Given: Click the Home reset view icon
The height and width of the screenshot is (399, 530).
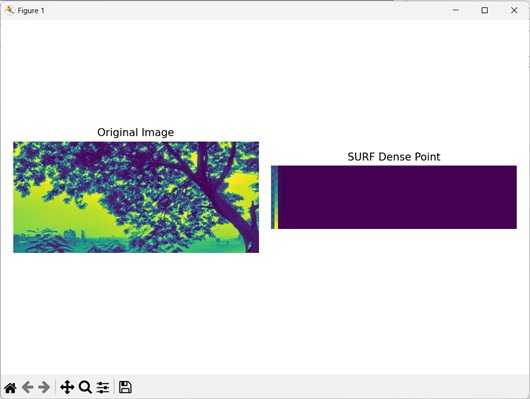Looking at the screenshot, I should pos(10,388).
